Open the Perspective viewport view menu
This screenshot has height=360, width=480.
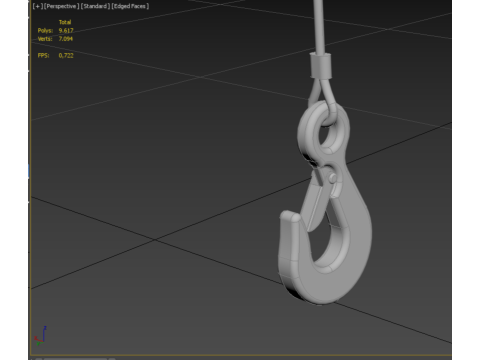tap(62, 6)
